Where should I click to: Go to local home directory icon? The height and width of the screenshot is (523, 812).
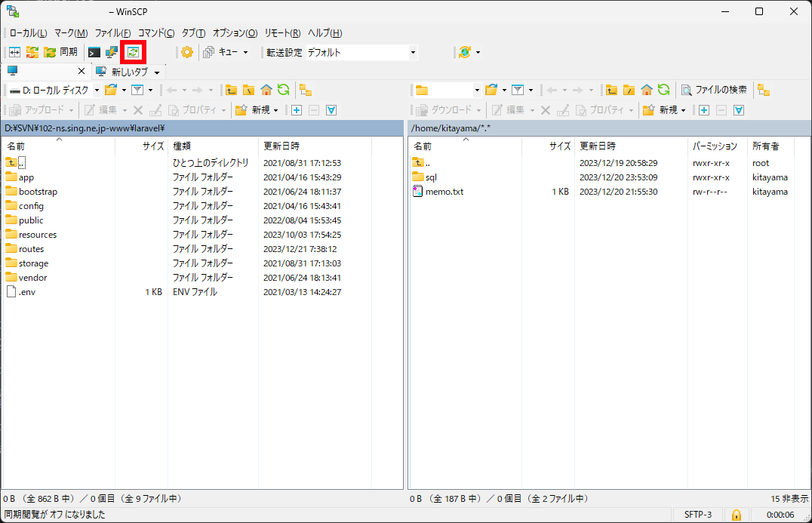pos(266,90)
